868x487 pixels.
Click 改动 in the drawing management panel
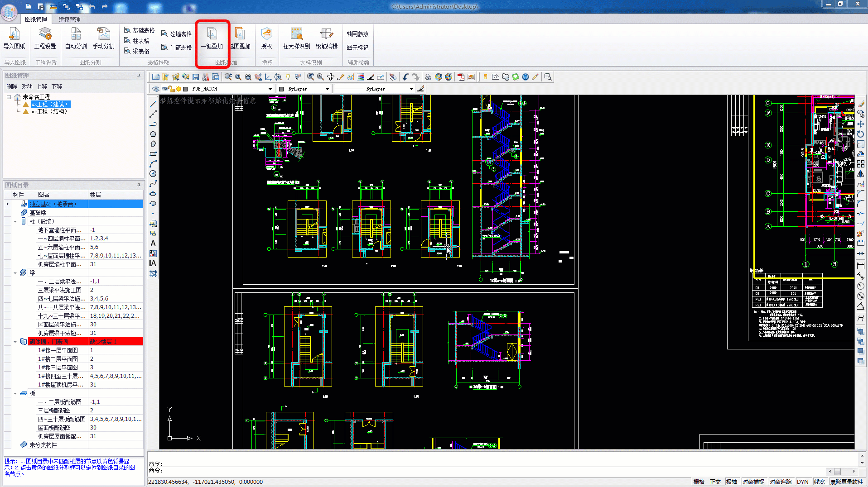pos(27,86)
